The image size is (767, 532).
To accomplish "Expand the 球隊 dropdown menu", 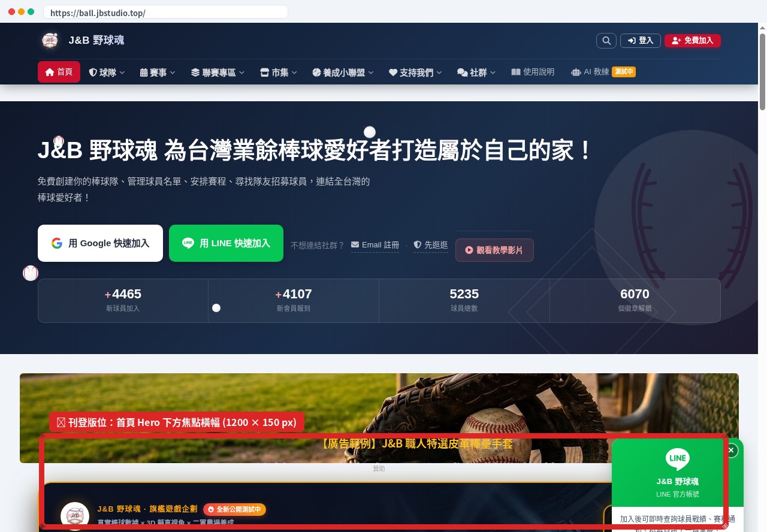I will 107,72.
